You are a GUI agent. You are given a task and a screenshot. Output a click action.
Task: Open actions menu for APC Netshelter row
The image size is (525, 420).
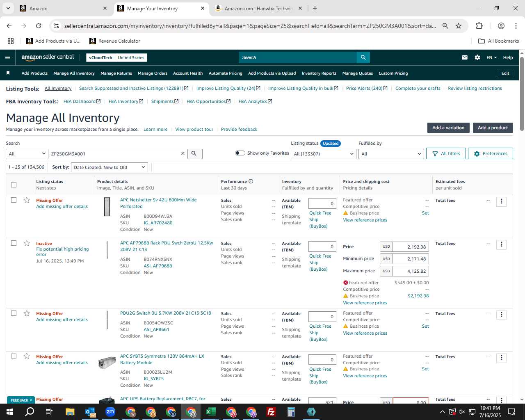(x=501, y=201)
